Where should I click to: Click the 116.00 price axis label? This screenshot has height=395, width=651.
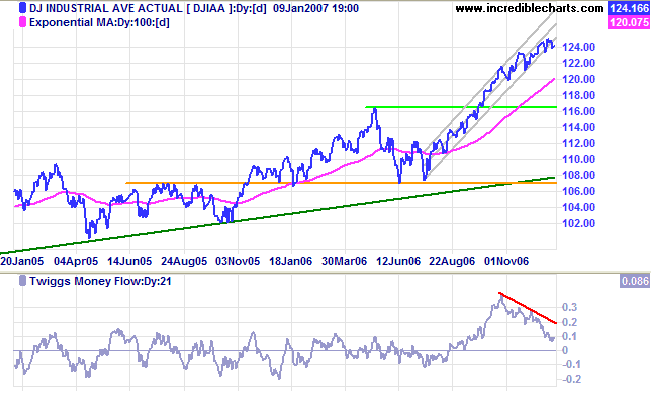(x=578, y=111)
